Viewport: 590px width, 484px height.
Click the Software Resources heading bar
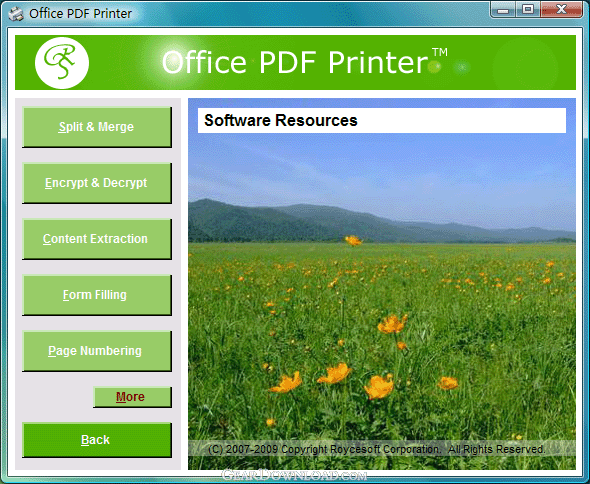[x=382, y=120]
